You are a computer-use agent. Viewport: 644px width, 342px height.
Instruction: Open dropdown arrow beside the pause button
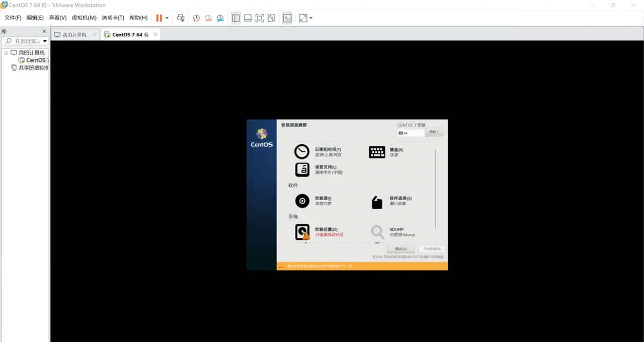click(167, 18)
